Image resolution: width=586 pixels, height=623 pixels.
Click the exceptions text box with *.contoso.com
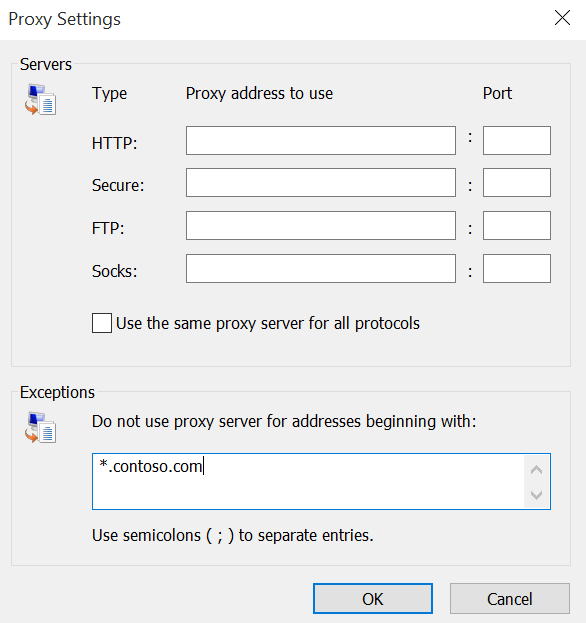[x=308, y=482]
